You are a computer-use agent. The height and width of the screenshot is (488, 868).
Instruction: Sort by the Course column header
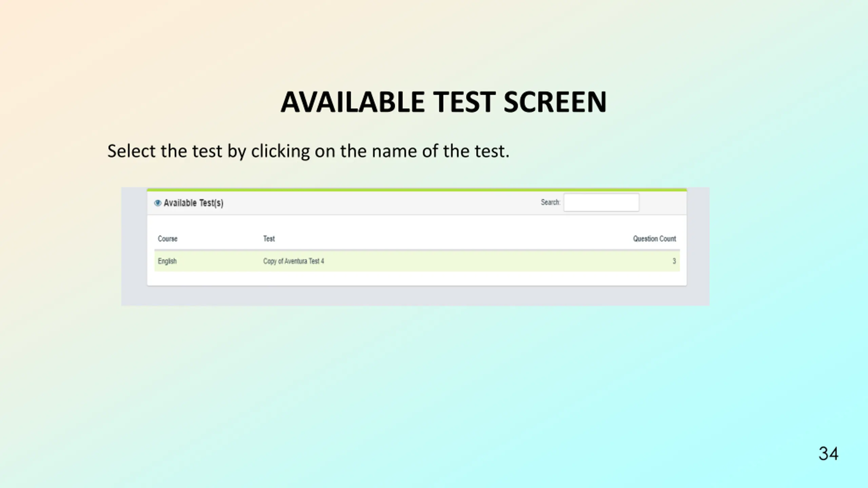(x=167, y=239)
